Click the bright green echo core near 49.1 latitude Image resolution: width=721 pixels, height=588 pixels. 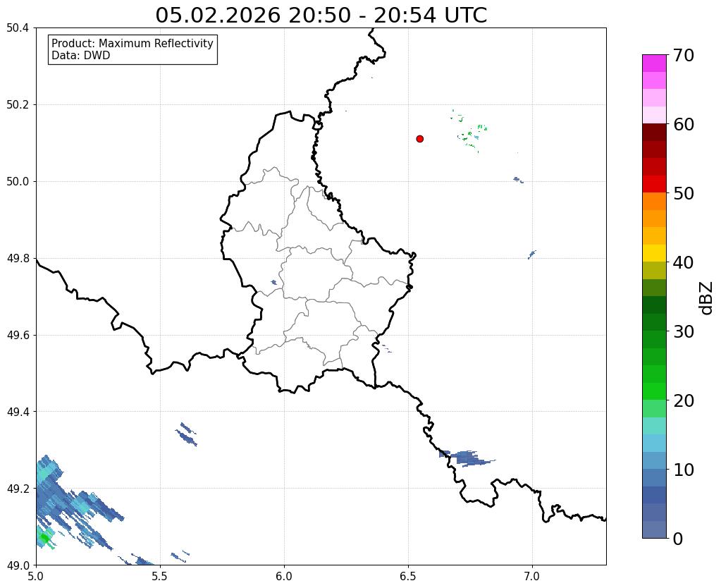click(44, 537)
